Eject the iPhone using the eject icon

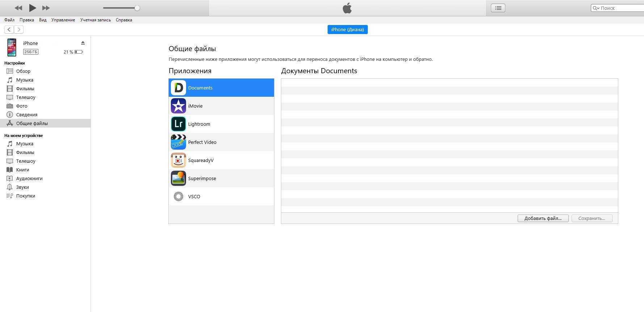coord(83,43)
